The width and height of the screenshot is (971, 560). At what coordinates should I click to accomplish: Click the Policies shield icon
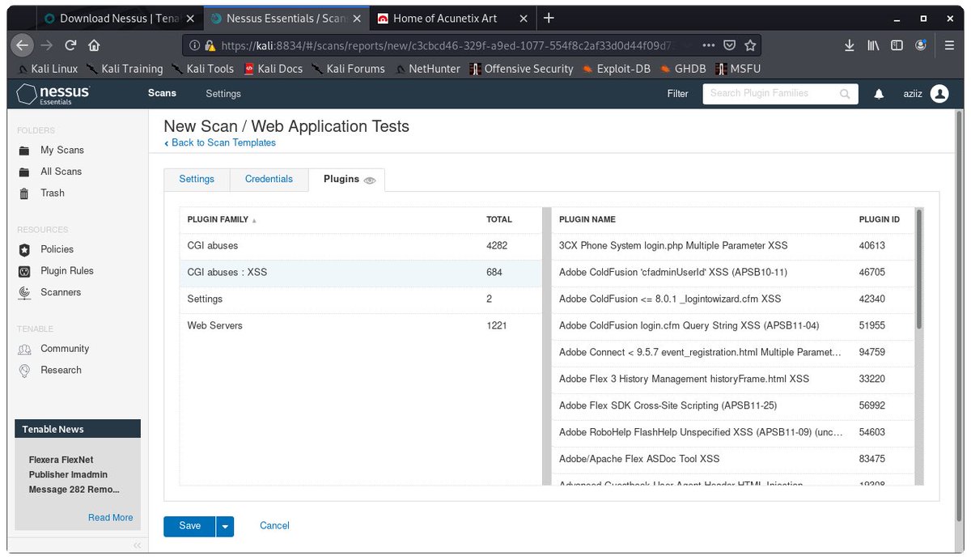24,249
